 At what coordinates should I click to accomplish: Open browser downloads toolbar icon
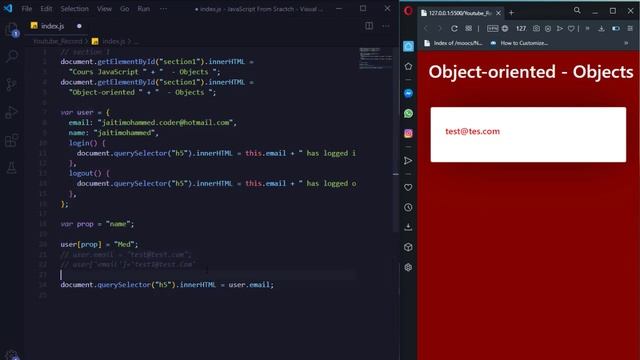tap(601, 28)
